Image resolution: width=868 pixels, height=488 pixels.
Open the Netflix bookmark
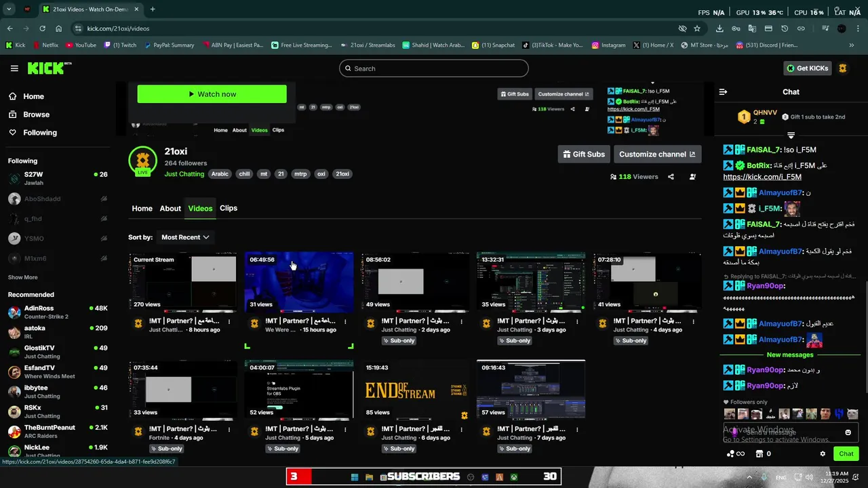[x=45, y=45]
